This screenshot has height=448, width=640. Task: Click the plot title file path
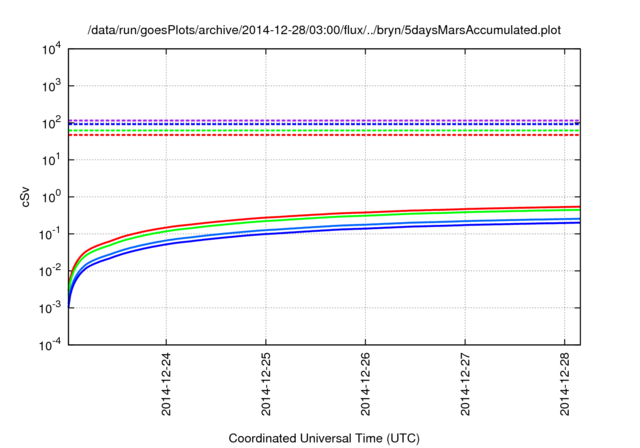[324, 31]
